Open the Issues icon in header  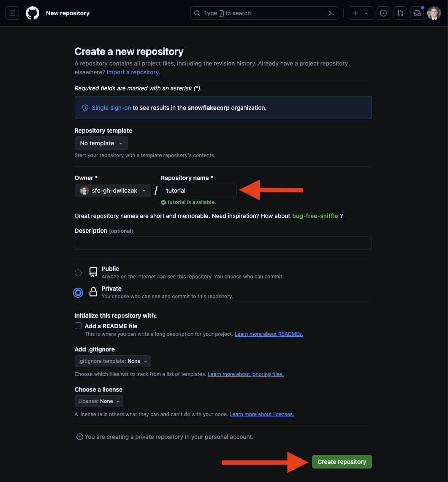click(383, 13)
